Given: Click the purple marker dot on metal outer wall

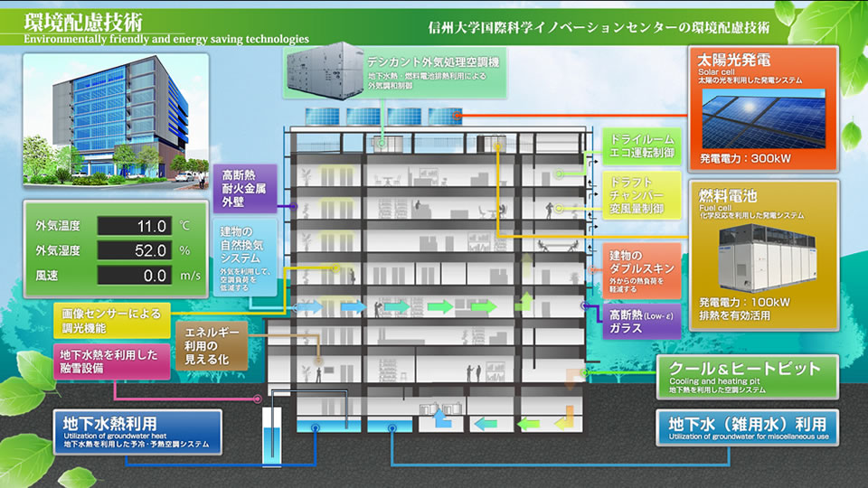Looking at the screenshot, I should (x=294, y=206).
